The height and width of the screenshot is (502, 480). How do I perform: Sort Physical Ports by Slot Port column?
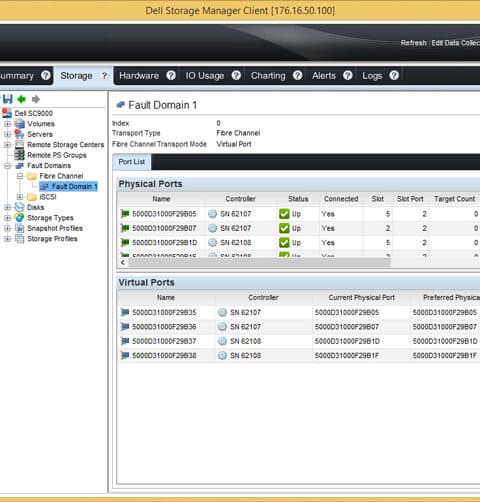(x=410, y=199)
